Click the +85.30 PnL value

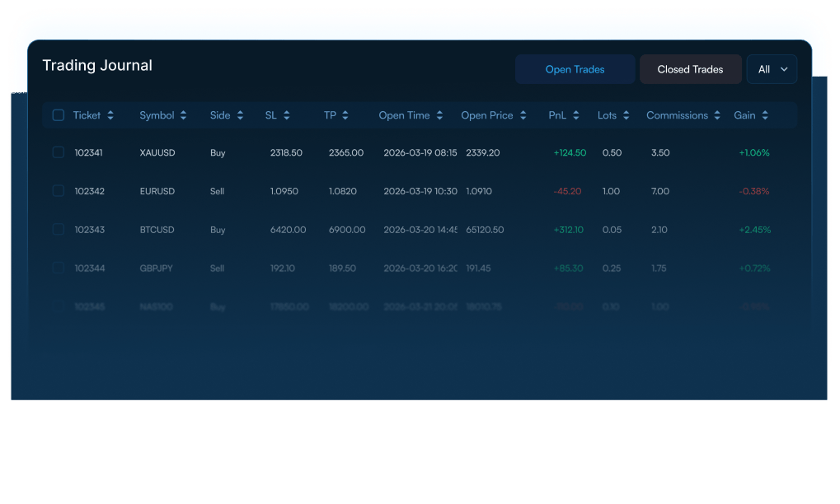coord(569,268)
